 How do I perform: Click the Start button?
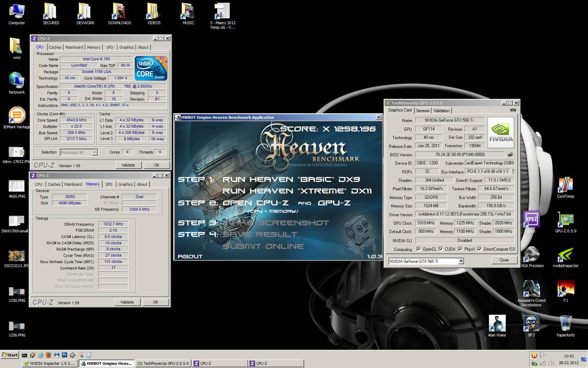pyautogui.click(x=10, y=355)
